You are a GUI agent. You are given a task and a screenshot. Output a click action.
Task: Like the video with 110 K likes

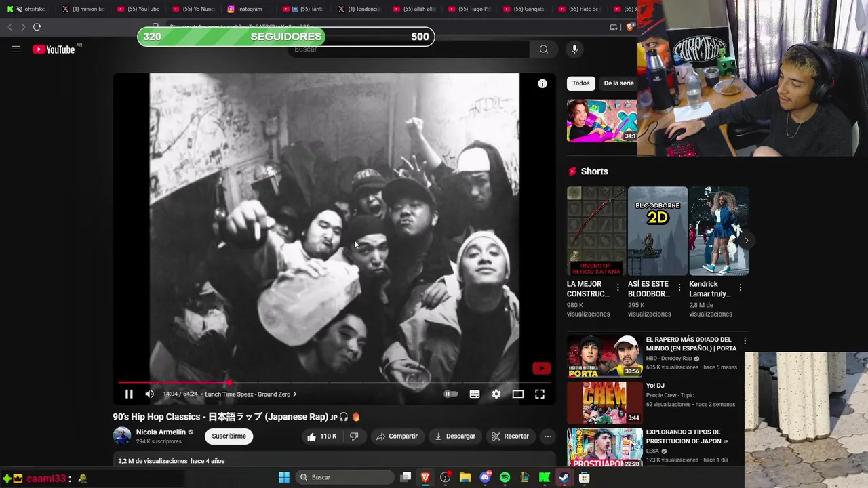321,436
